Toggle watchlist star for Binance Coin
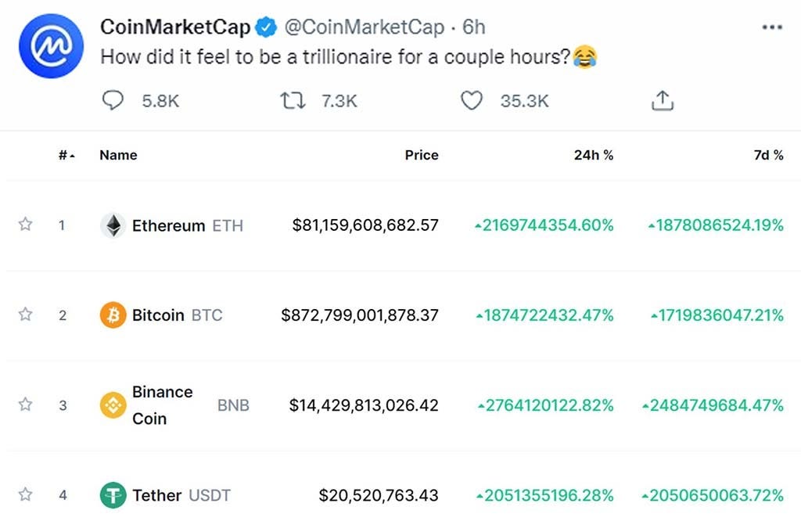The image size is (801, 532). click(25, 404)
